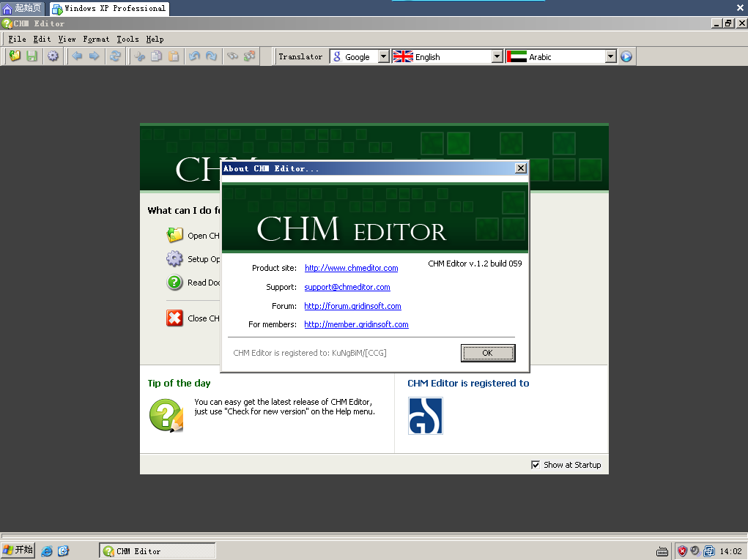Click the Paste clipboard icon

click(x=174, y=56)
